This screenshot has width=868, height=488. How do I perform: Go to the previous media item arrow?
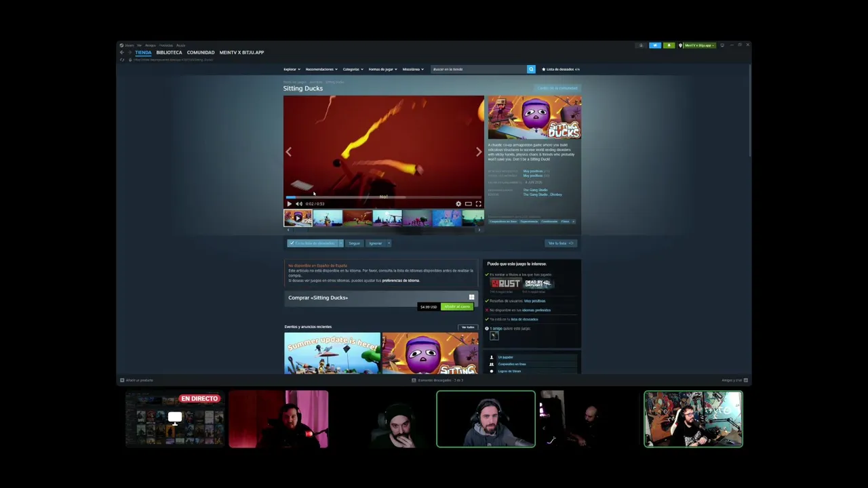pos(288,152)
